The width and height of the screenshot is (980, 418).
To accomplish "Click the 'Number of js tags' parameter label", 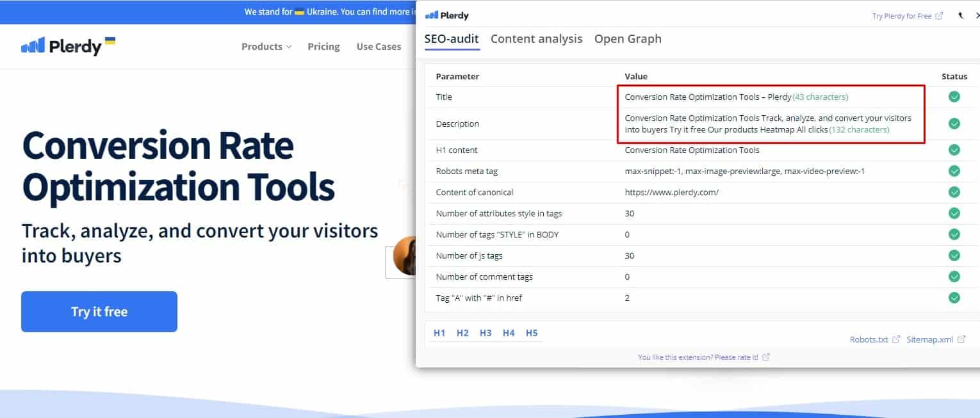I will click(x=469, y=255).
